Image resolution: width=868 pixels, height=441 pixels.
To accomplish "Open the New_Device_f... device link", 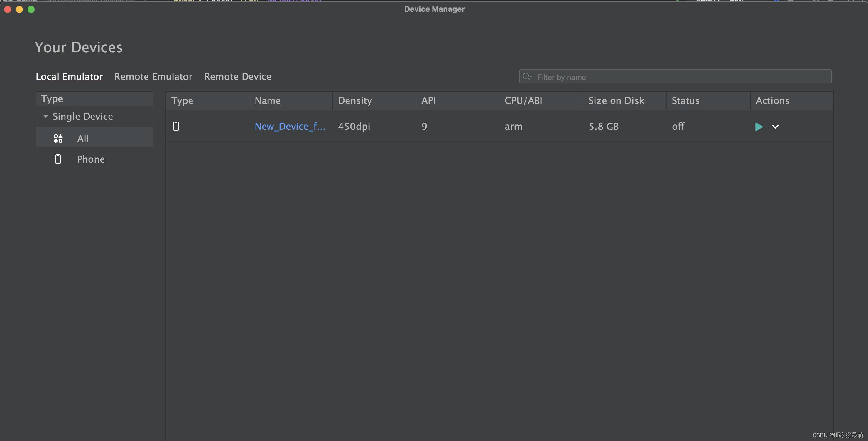I will 290,127.
